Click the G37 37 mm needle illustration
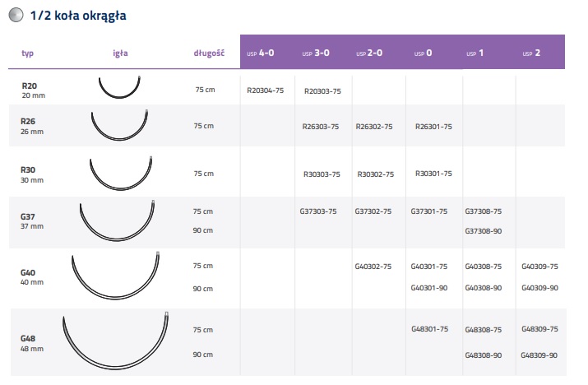Image resolution: width=588 pixels, height=385 pixels. pos(118,220)
